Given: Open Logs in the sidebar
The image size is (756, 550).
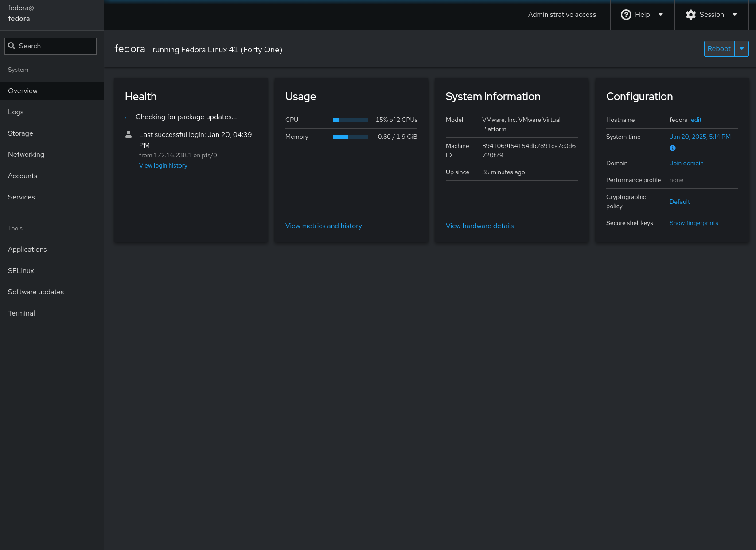Looking at the screenshot, I should [x=16, y=112].
